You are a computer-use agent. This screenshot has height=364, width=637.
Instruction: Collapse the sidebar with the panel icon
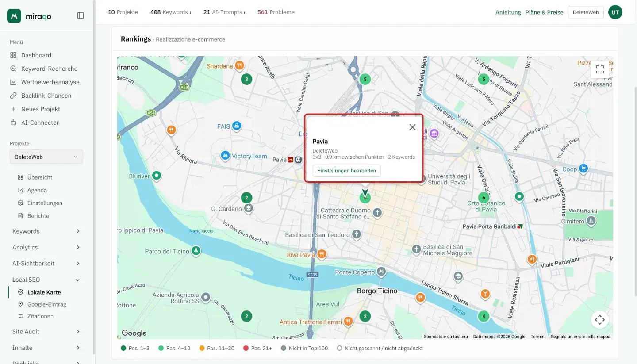81,16
